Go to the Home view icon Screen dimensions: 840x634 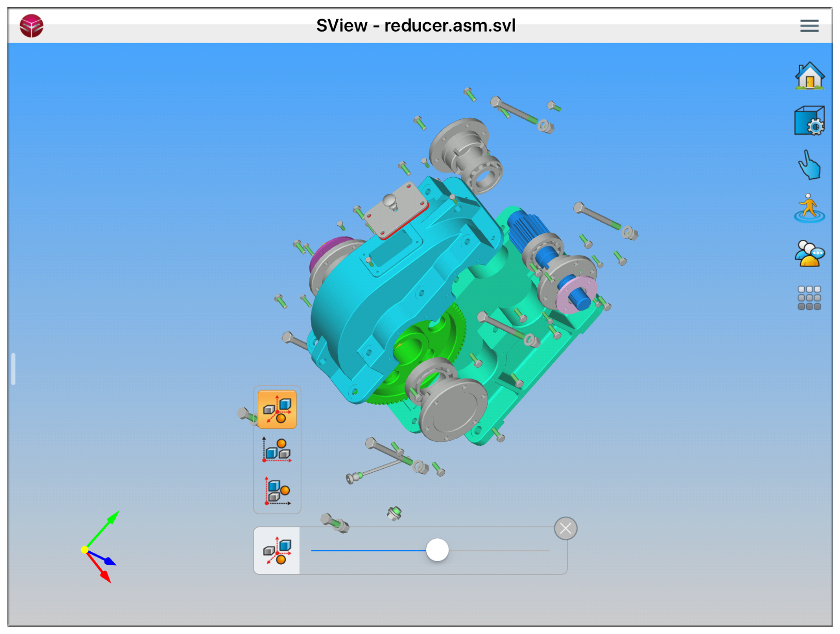tap(809, 76)
